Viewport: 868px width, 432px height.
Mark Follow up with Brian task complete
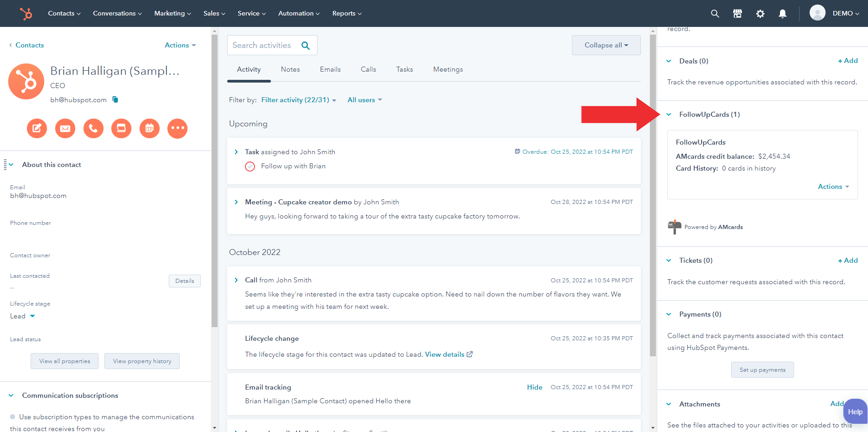[x=250, y=167]
